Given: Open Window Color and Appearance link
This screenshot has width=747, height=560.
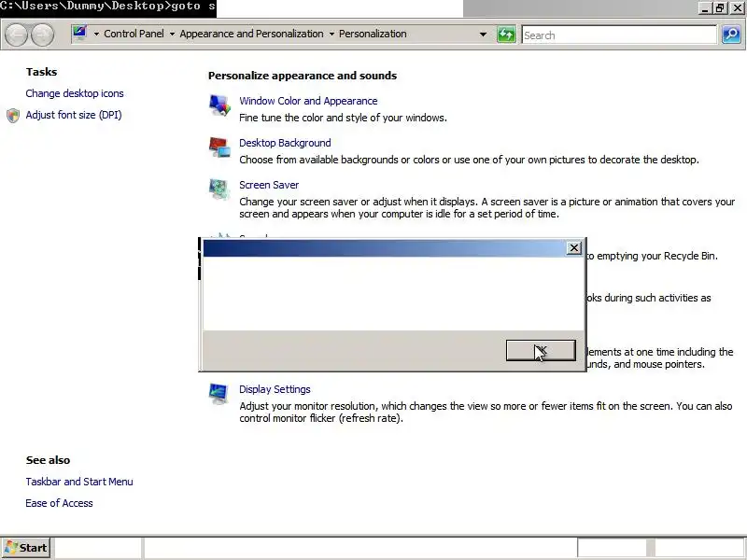Looking at the screenshot, I should 308,101.
